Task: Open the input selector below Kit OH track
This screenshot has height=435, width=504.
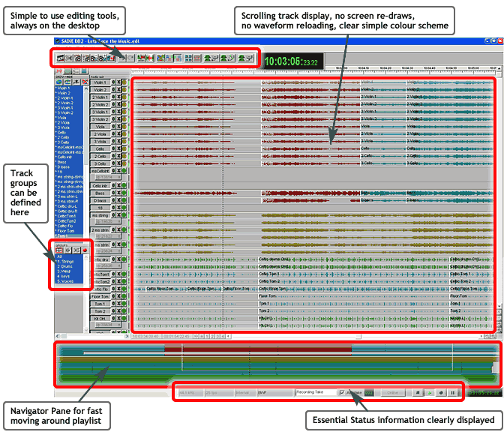Action: 108,325
